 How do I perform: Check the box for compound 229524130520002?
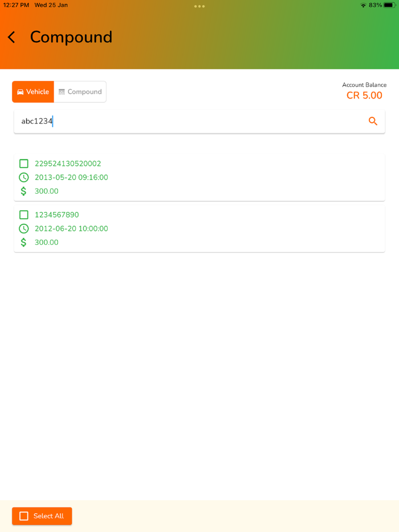(23, 163)
